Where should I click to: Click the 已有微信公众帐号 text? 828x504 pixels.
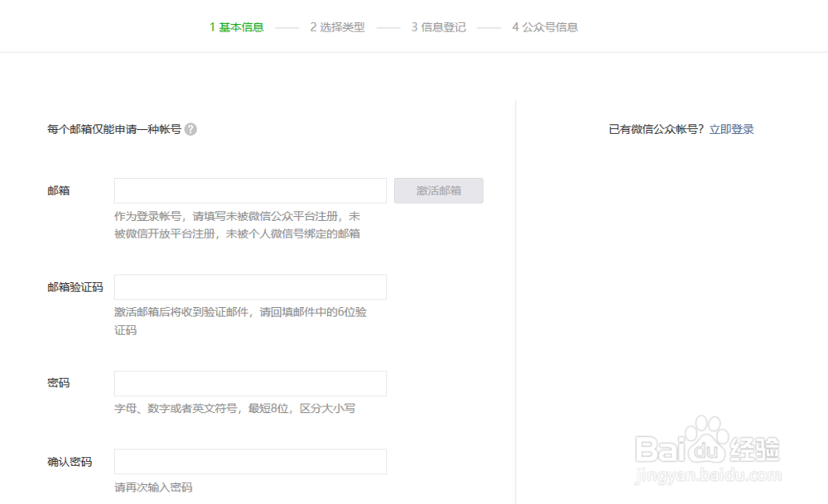pos(656,129)
